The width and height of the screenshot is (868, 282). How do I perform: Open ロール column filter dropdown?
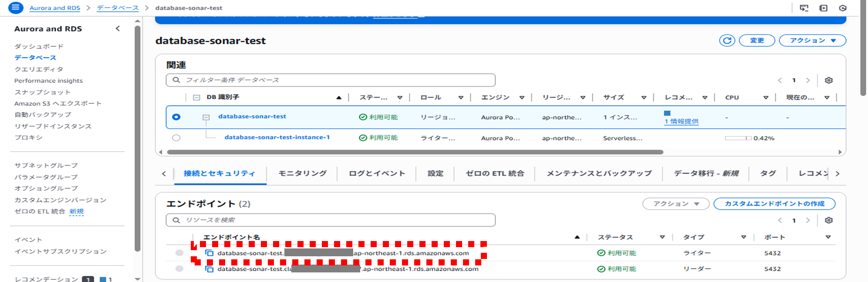click(461, 98)
